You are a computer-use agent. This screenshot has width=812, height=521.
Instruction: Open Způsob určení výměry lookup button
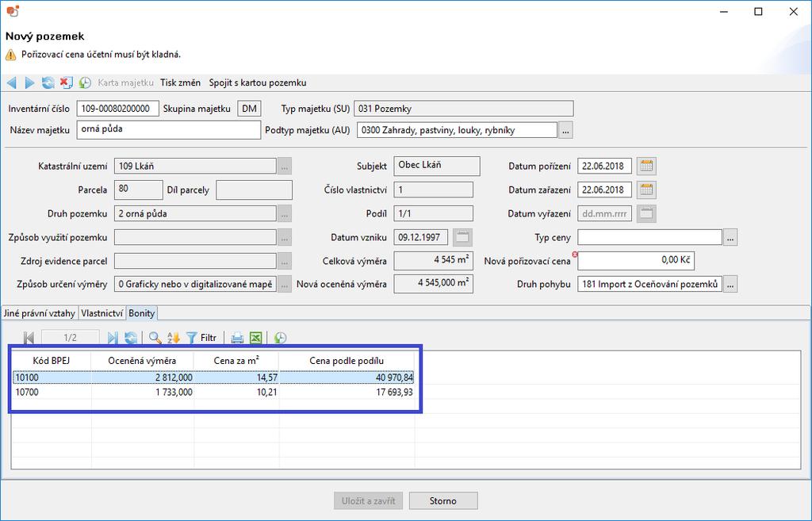285,284
